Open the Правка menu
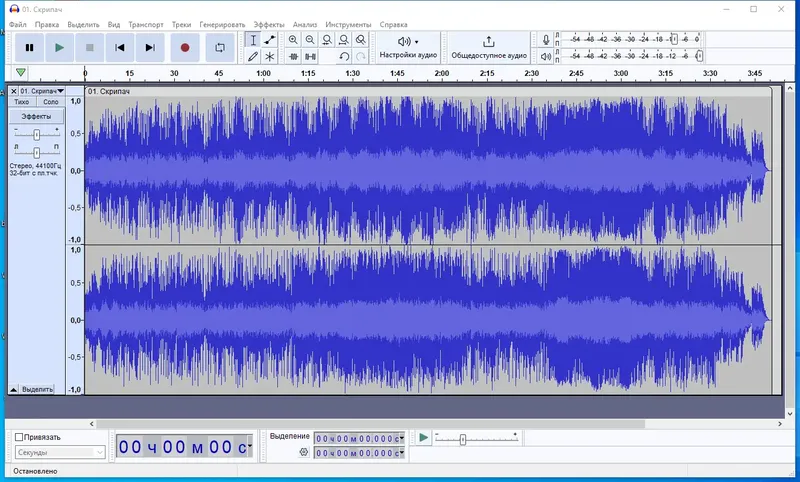800x482 pixels. coord(47,24)
